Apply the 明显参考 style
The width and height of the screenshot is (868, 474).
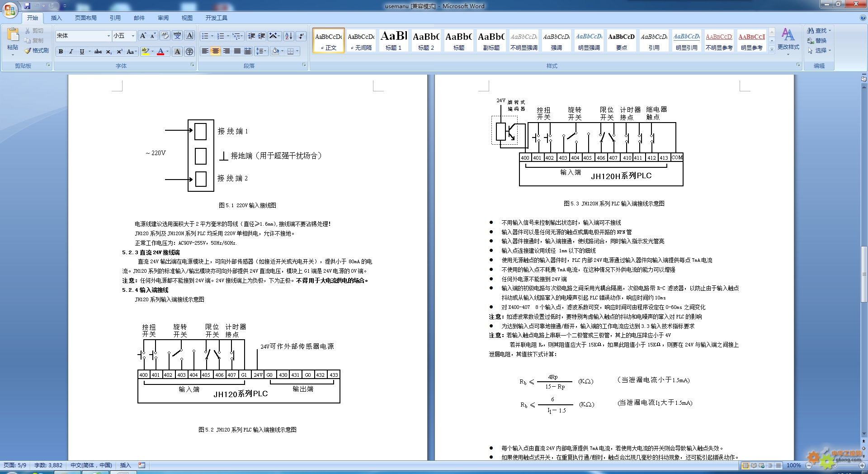[751, 41]
